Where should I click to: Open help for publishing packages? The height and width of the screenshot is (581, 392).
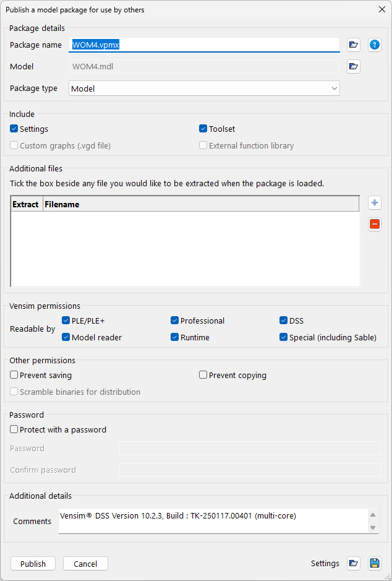point(374,45)
